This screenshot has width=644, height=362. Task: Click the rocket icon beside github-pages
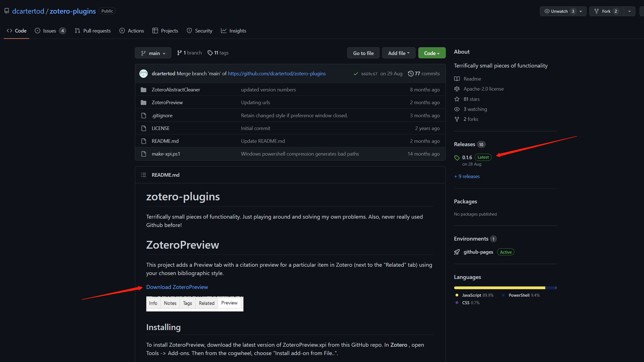tap(457, 252)
